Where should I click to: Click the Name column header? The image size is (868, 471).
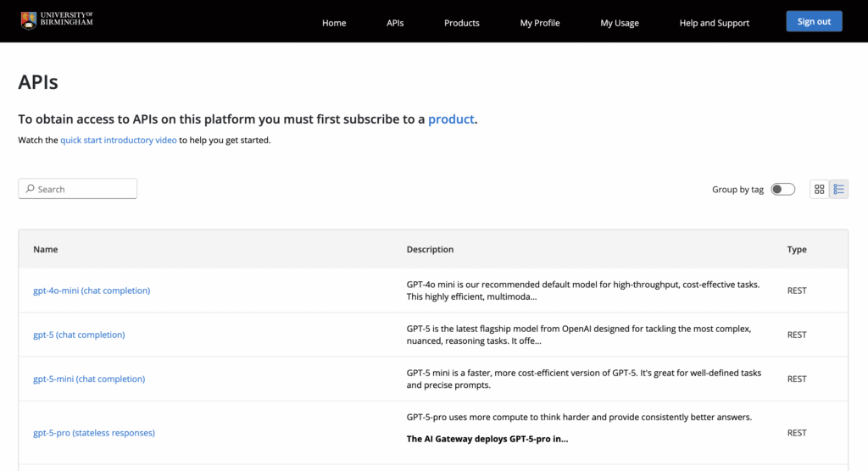click(x=46, y=249)
